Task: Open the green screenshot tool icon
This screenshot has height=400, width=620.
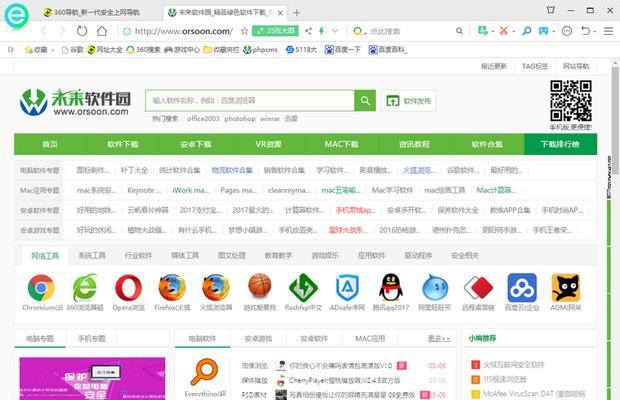Action: [483, 30]
